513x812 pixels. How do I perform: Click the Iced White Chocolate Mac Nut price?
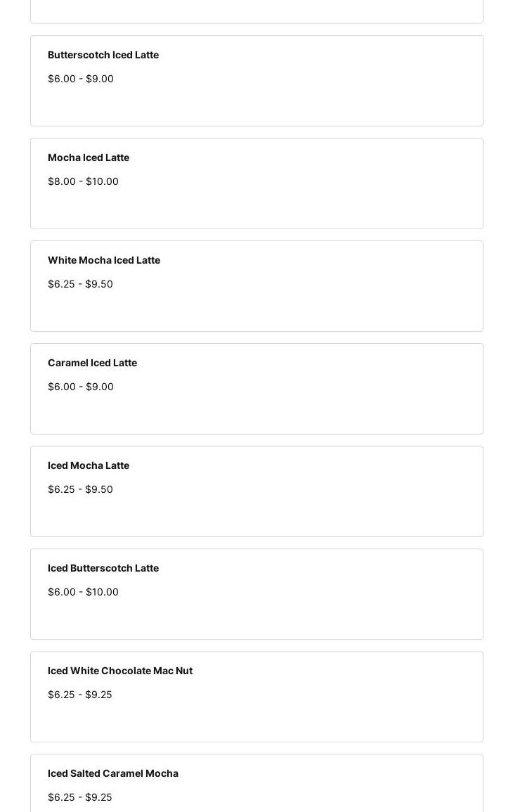click(80, 695)
